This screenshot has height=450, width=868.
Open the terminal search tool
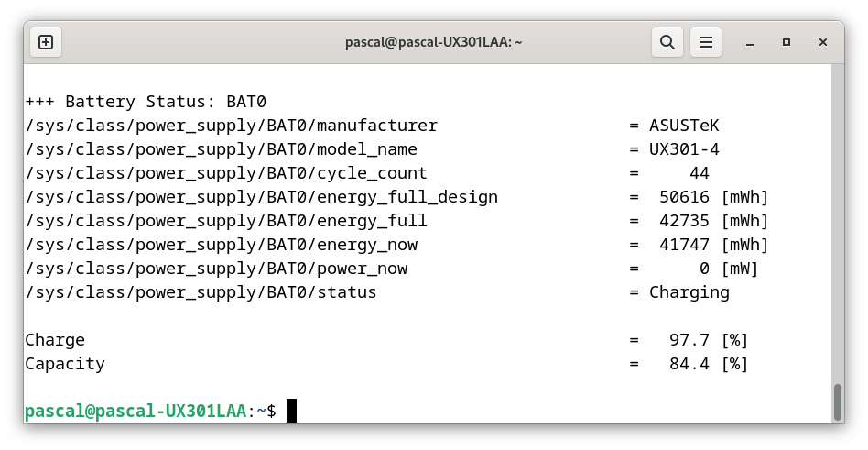tap(667, 42)
